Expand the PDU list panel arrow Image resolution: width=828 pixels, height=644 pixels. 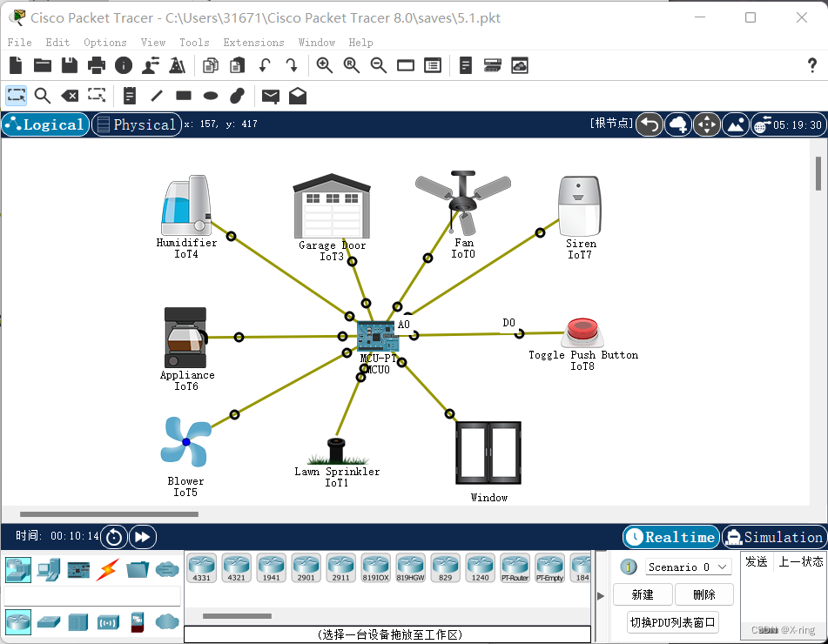pyautogui.click(x=601, y=596)
